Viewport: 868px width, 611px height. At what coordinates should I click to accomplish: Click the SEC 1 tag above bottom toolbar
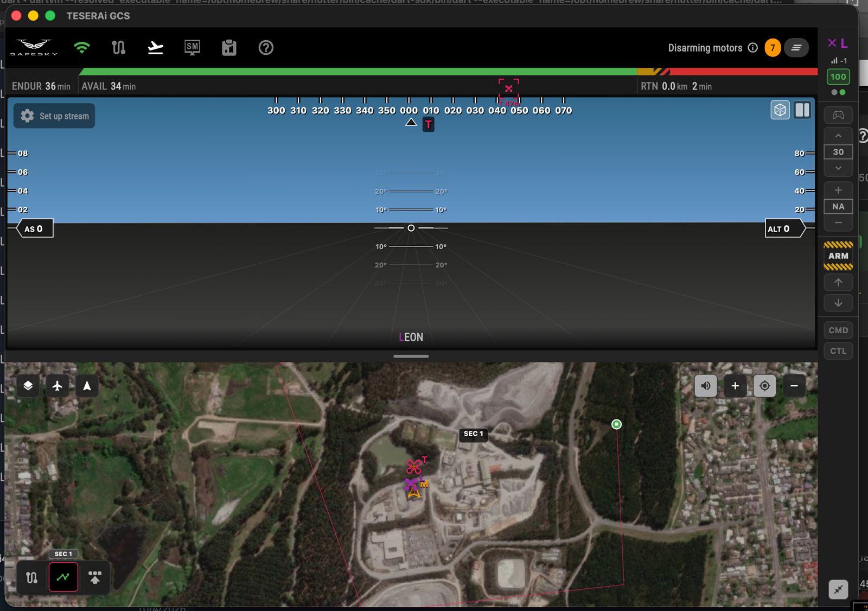click(x=63, y=554)
